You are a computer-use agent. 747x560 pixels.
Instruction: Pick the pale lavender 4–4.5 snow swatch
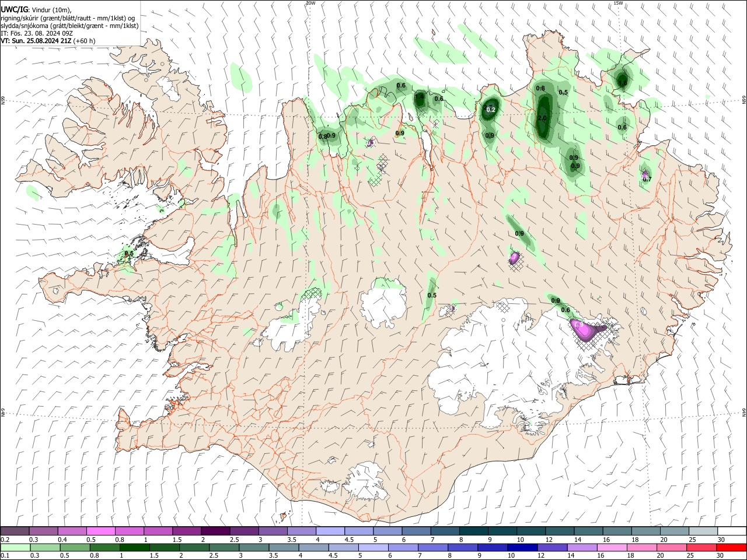pyautogui.click(x=330, y=531)
